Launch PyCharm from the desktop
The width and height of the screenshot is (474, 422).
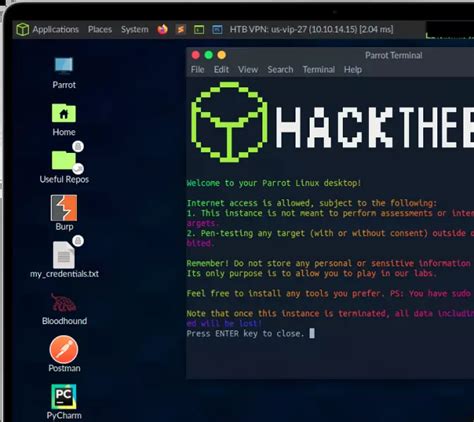pos(64,402)
